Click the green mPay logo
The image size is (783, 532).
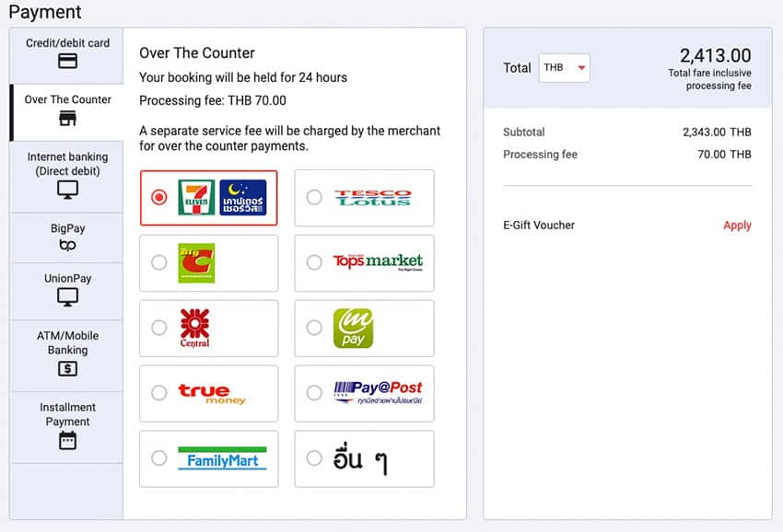353,328
